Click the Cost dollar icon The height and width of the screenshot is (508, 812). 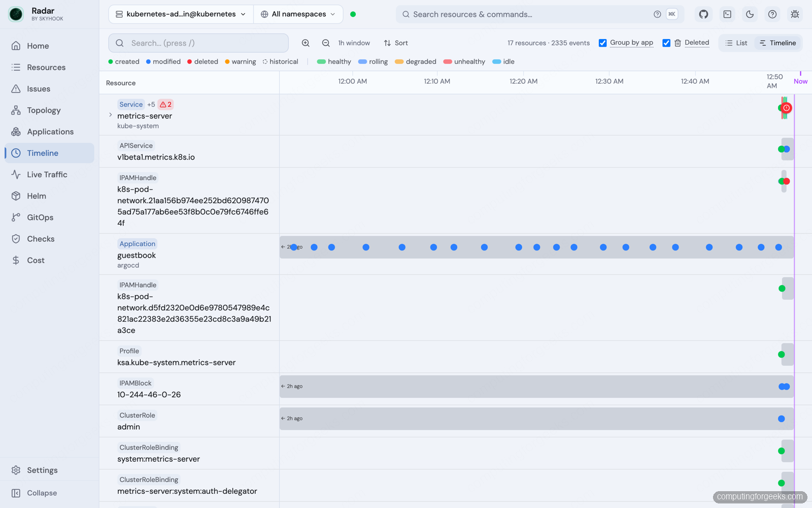16,260
